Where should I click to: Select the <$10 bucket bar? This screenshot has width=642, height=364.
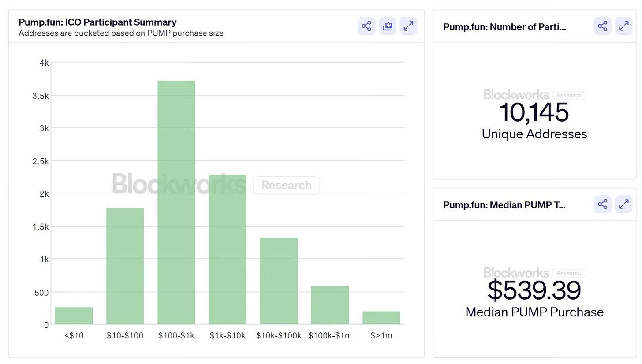[74, 316]
